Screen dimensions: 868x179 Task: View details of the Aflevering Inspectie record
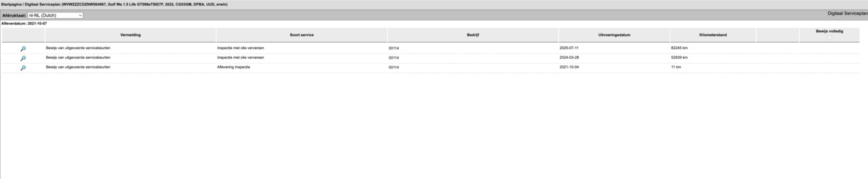23,68
